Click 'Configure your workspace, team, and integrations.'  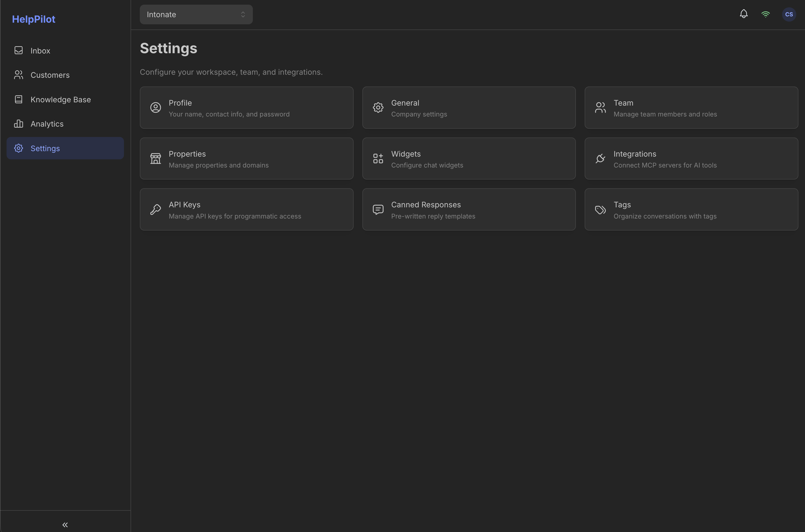[231, 72]
